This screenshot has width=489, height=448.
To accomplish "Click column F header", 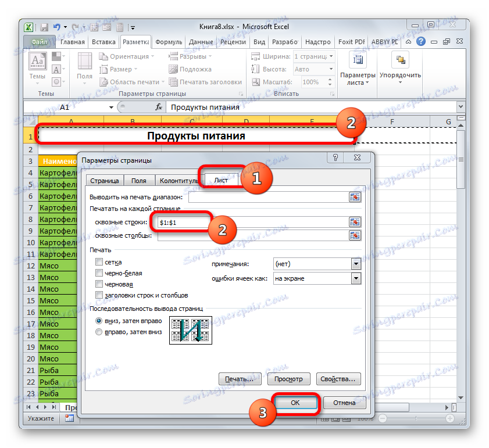I will click(x=392, y=121).
